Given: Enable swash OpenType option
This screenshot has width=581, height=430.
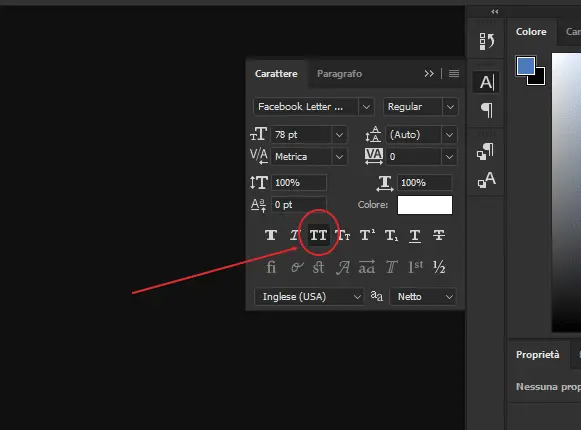Looking at the screenshot, I should (342, 267).
